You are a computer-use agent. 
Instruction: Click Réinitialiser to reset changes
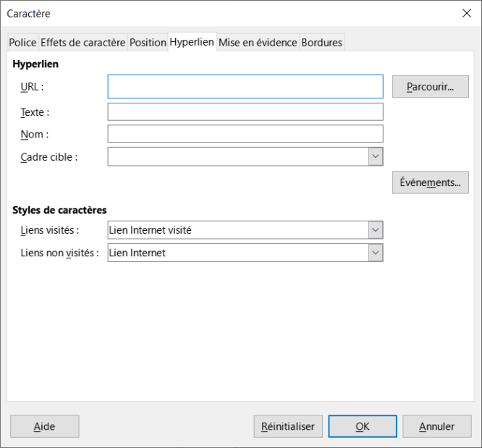tap(288, 426)
